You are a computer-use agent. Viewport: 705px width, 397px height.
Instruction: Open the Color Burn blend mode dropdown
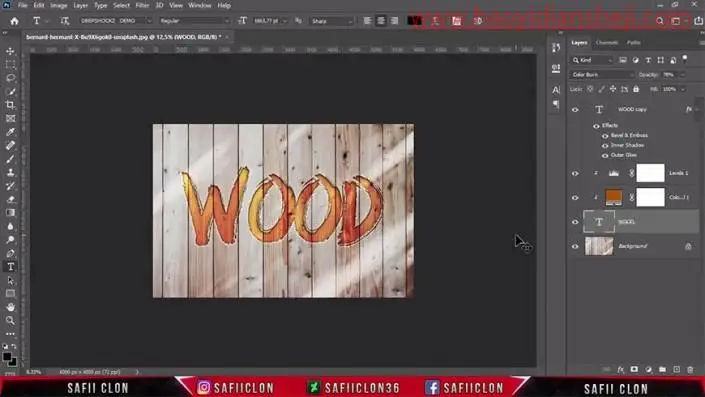602,75
